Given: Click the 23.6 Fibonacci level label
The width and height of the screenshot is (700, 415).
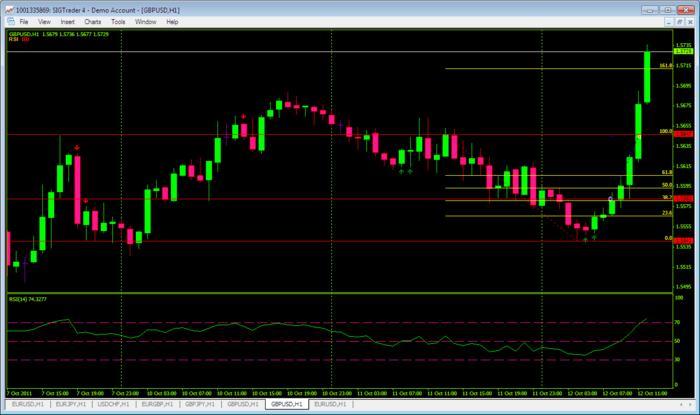Looking at the screenshot, I should [667, 213].
